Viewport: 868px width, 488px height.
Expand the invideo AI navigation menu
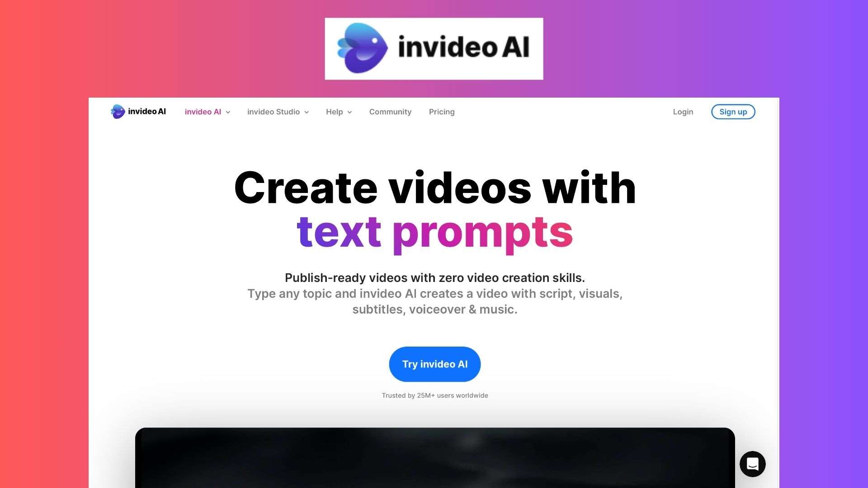click(208, 112)
